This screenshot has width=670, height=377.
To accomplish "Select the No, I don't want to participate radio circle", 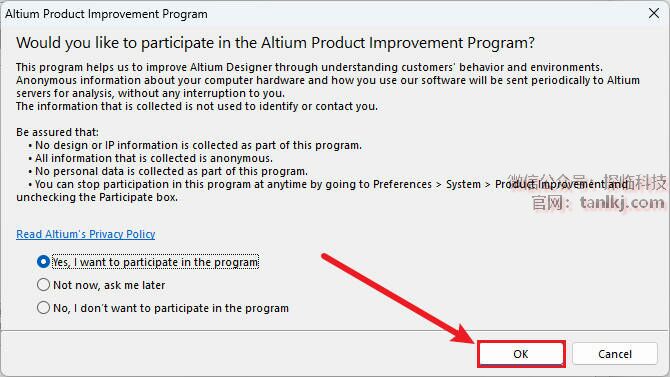I will 43,308.
